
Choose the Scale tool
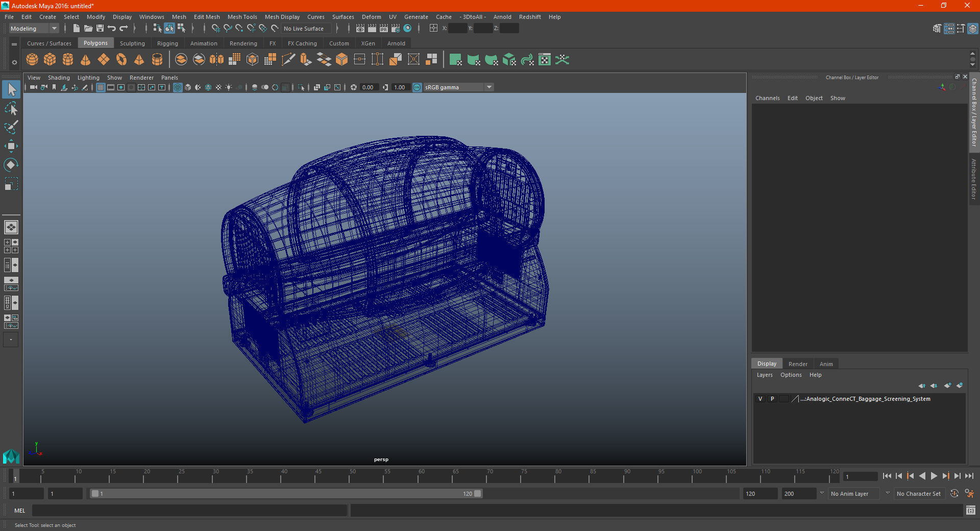[x=11, y=183]
